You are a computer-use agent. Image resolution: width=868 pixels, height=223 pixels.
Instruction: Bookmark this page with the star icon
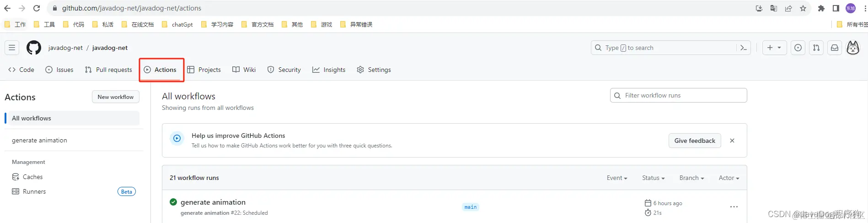click(x=803, y=8)
